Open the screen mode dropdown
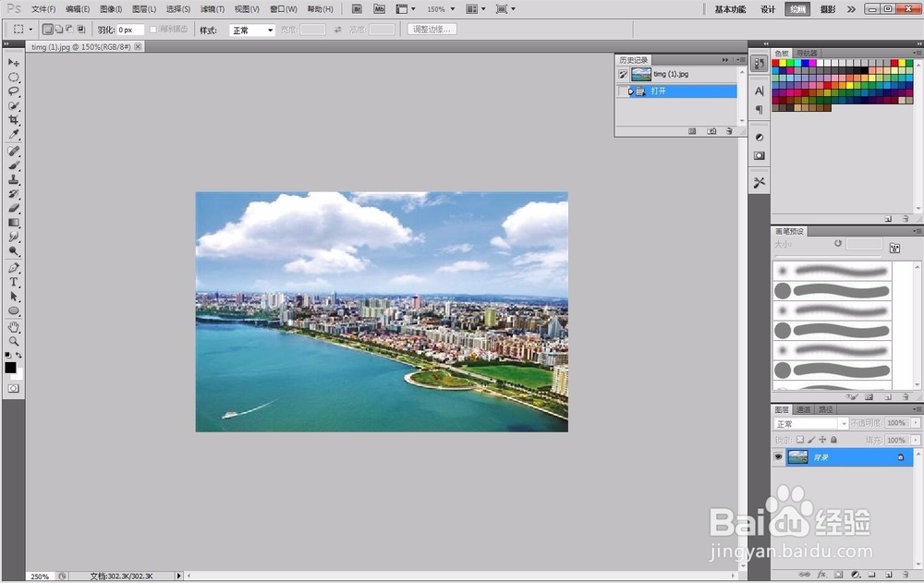The image size is (924, 583). 505,9
